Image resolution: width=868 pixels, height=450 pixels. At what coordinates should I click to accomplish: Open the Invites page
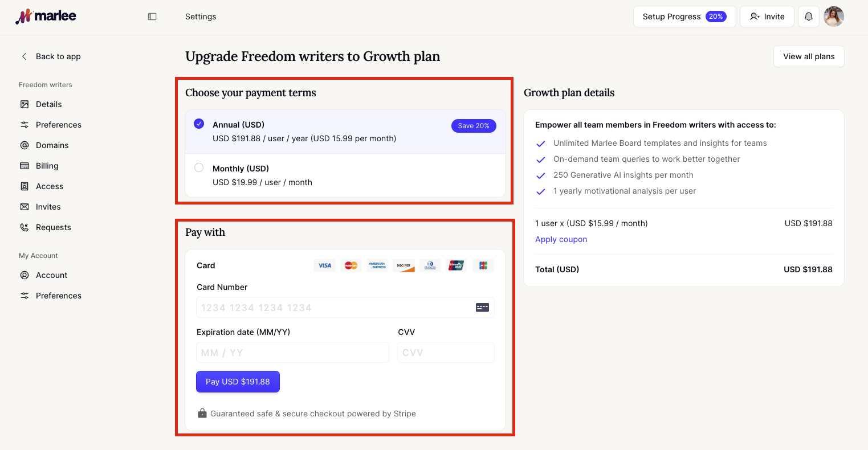click(x=48, y=207)
